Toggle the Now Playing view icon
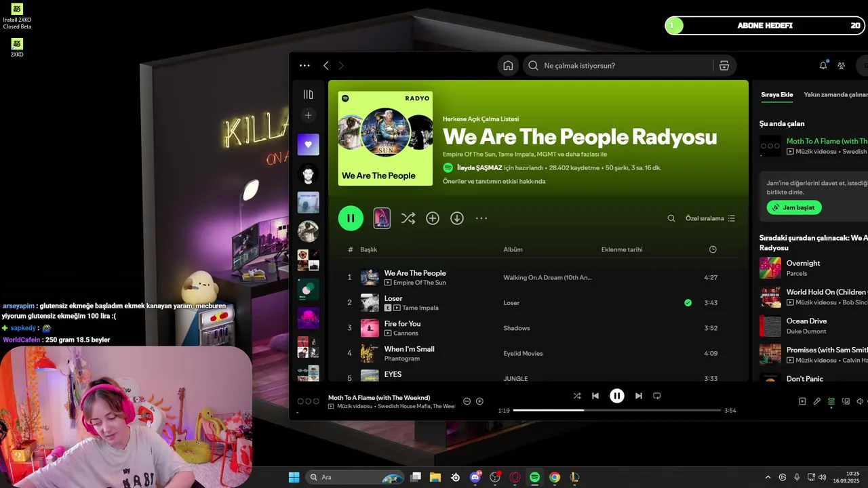This screenshot has height=488, width=868. [802, 401]
